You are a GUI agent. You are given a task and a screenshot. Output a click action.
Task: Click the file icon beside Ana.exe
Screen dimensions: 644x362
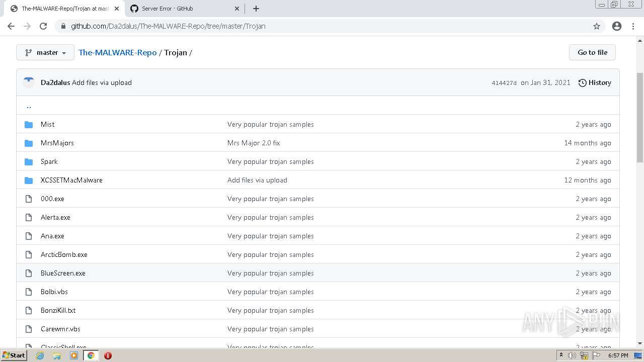click(29, 236)
